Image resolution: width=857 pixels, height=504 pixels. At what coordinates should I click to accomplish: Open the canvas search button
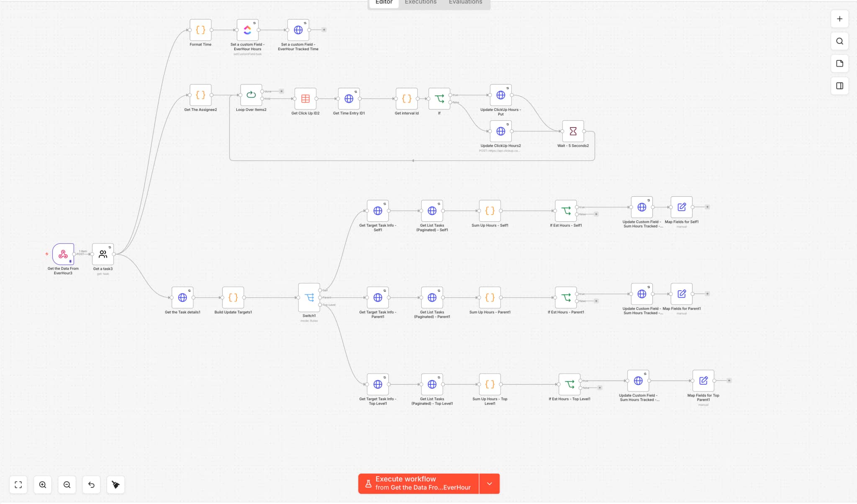pos(839,41)
